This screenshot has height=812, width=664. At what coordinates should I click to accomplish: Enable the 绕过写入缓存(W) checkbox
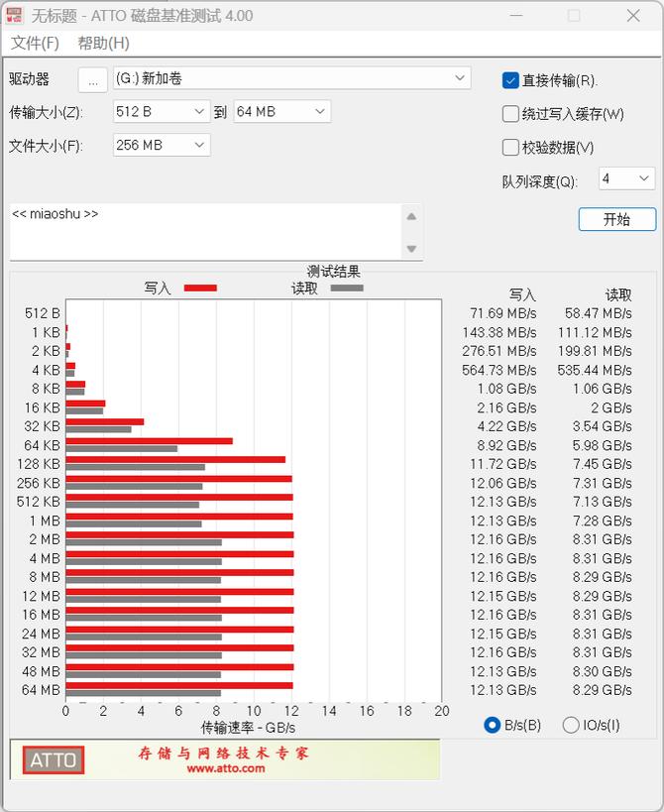(x=510, y=114)
